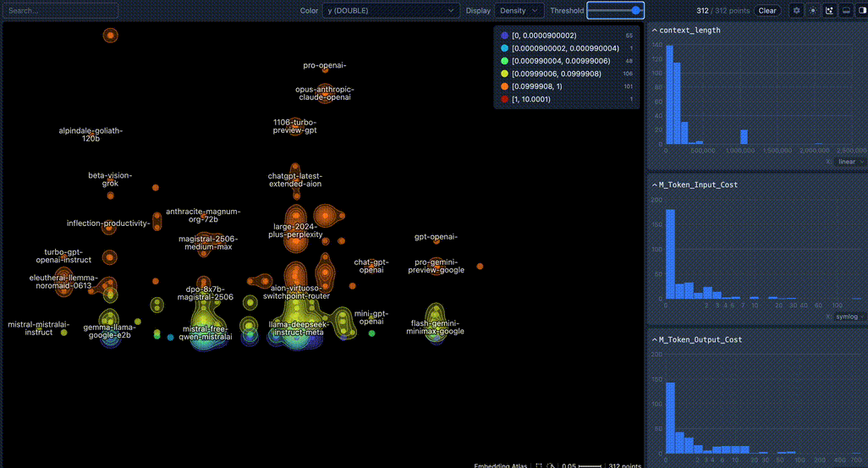Open the settings gear menu

click(x=796, y=10)
